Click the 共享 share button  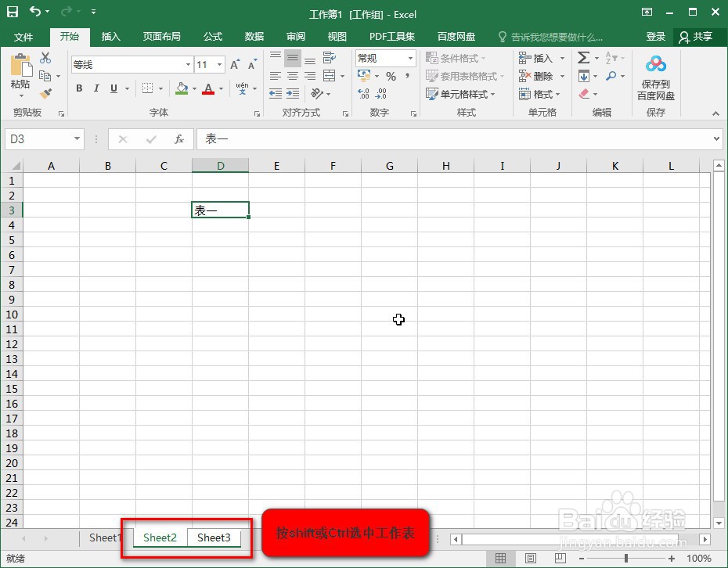pos(695,37)
